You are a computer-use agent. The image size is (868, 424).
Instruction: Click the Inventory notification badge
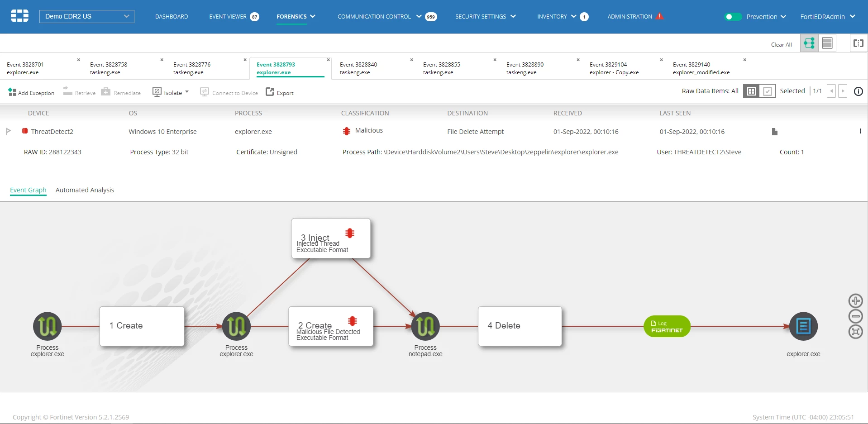click(584, 17)
